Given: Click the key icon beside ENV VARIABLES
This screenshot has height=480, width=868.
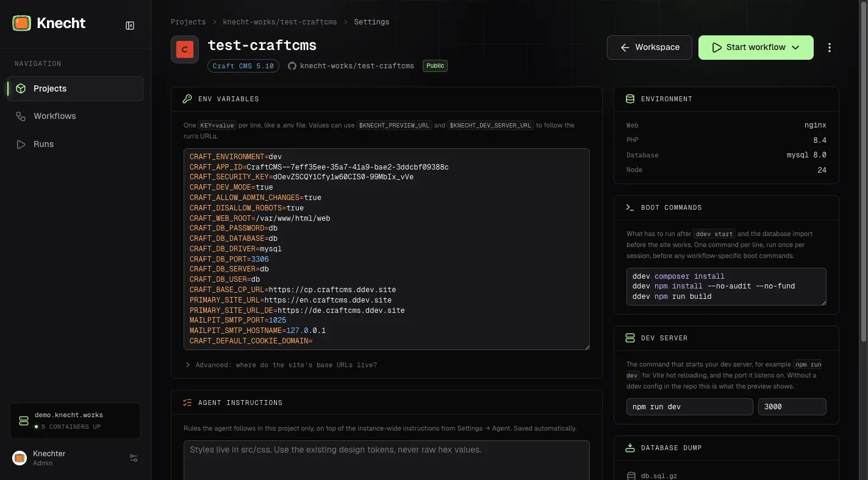Looking at the screenshot, I should point(187,99).
